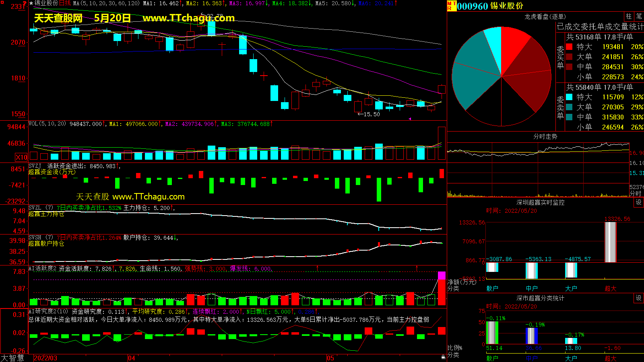Click the small red square icon in top-left corner
The height and width of the screenshot is (362, 644).
click(2, 2)
